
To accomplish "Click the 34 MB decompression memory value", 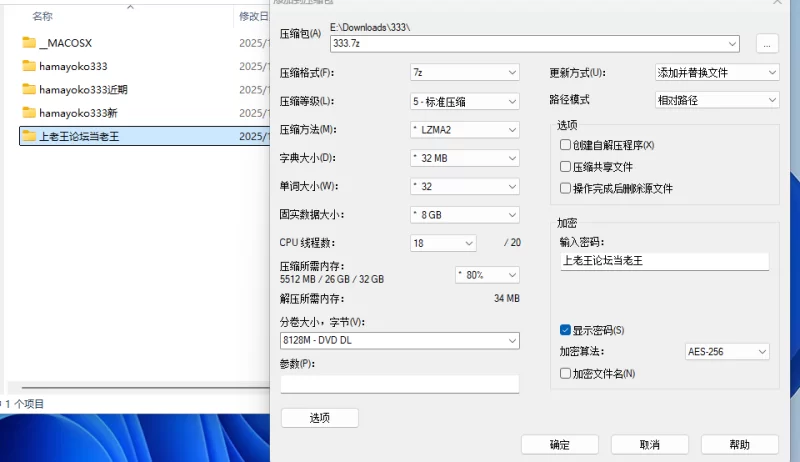I will pos(507,298).
